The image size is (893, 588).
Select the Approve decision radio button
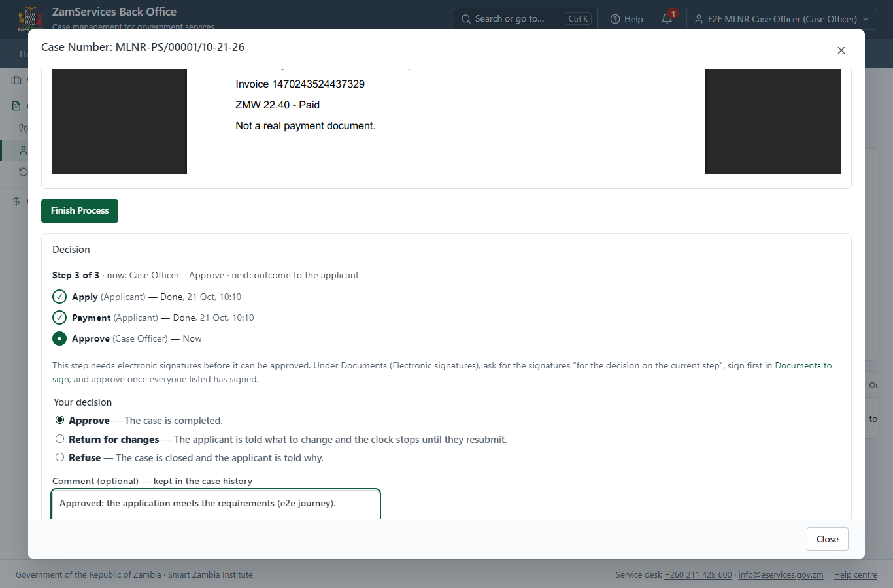(x=60, y=420)
